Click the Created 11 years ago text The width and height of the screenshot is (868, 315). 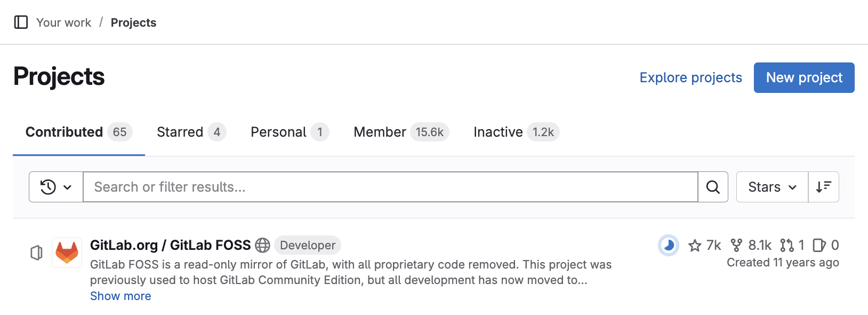click(783, 263)
